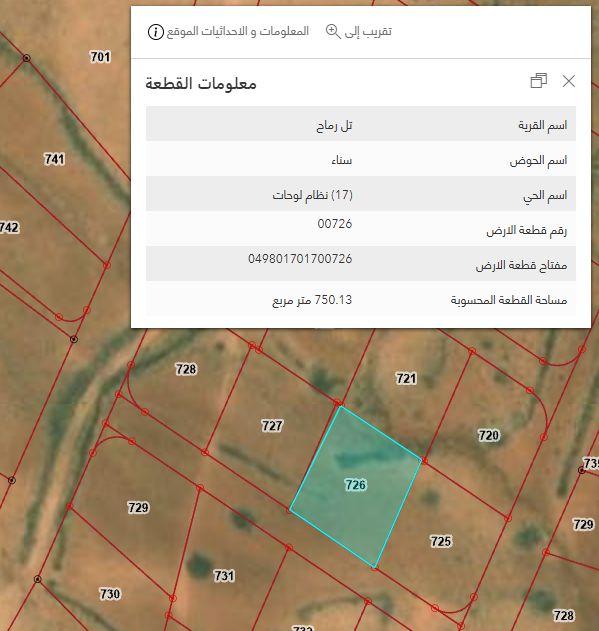Click the 'رقم قطعة الارض' field label
599x631 pixels.
(527, 231)
